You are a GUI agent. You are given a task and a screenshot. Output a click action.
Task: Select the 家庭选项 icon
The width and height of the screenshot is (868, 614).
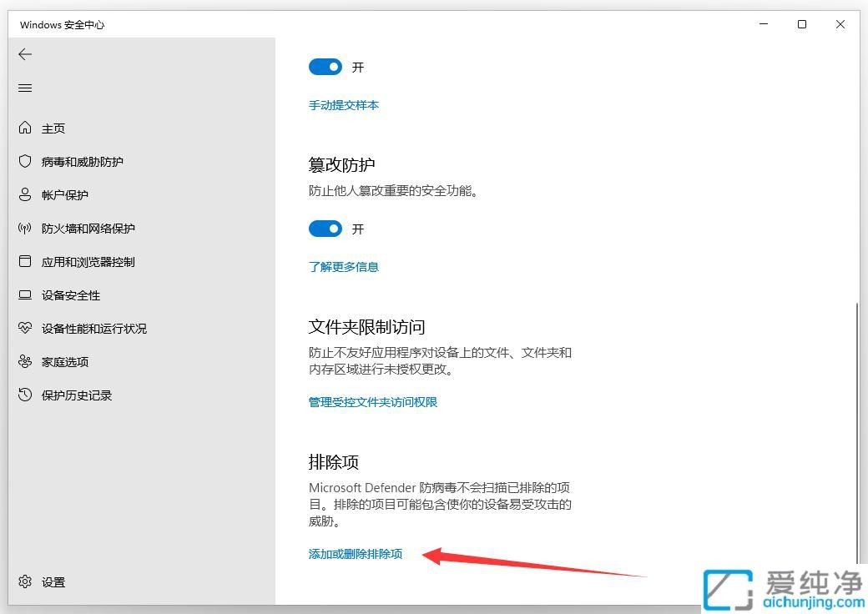click(64, 361)
